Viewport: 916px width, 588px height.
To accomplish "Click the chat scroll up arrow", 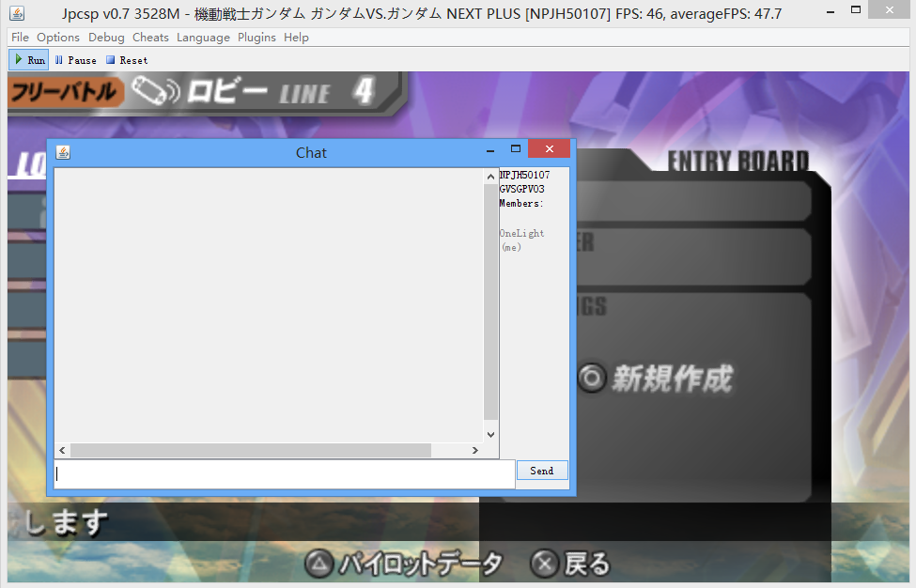I will click(490, 177).
